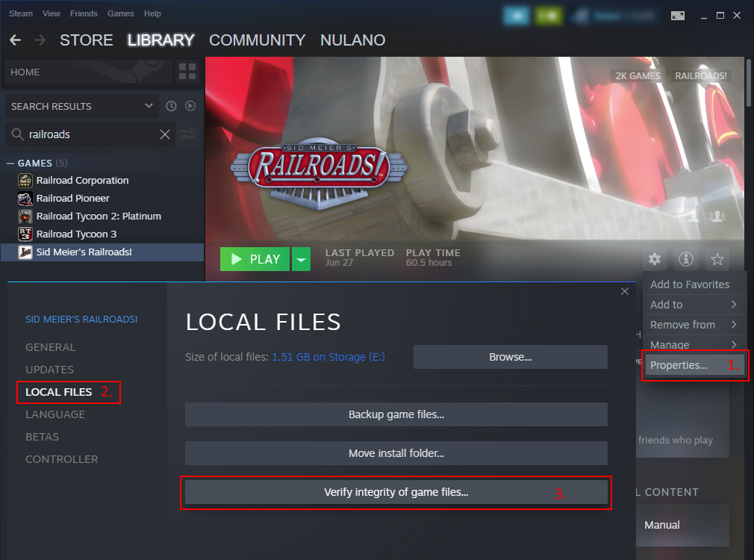Image resolution: width=754 pixels, height=560 pixels.
Task: Click Railroad Pioneer game icon
Action: click(x=25, y=198)
